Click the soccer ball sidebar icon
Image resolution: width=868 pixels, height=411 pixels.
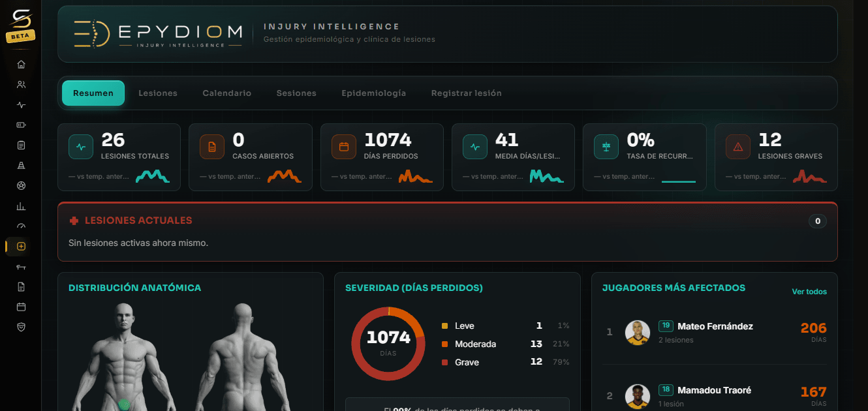point(21,186)
